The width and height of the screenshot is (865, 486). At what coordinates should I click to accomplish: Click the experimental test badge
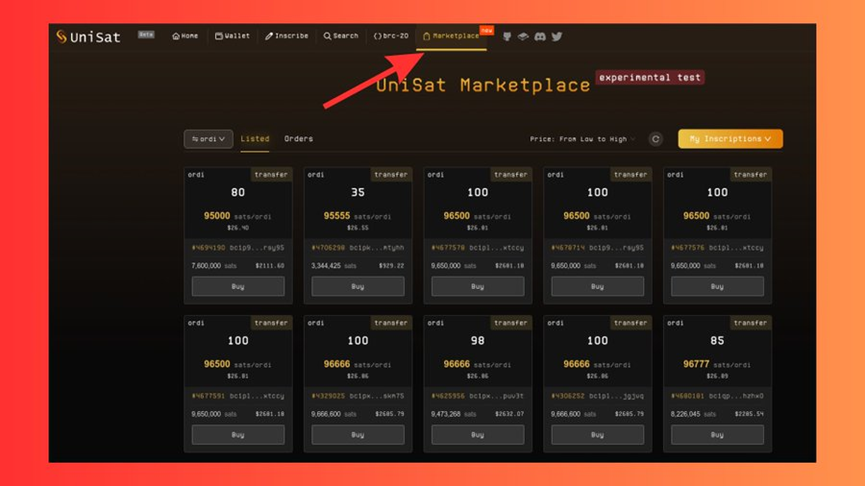pos(650,77)
